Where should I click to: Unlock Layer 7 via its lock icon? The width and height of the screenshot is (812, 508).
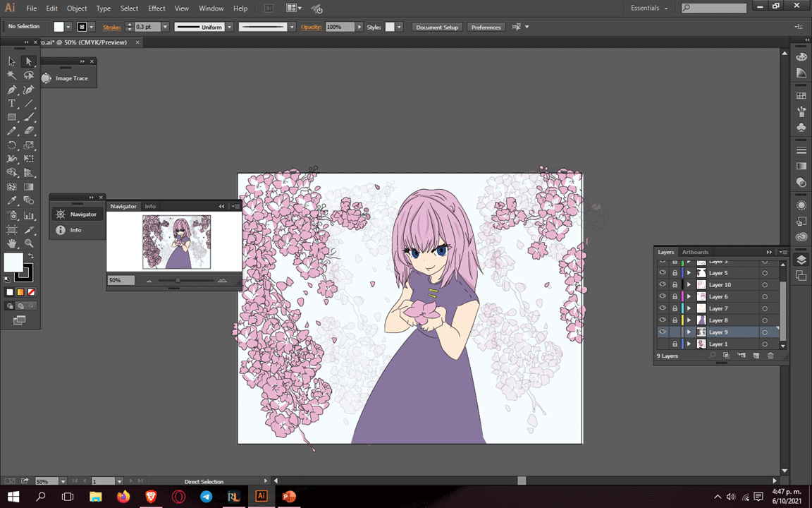point(675,308)
